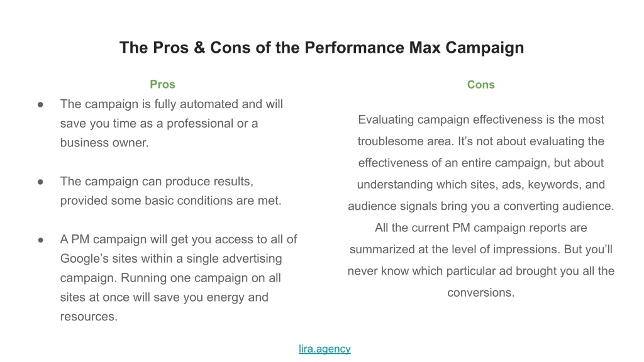644x362 pixels.
Task: Click the bullet dot before 'A PM campaign will get'
Action: tap(40, 239)
